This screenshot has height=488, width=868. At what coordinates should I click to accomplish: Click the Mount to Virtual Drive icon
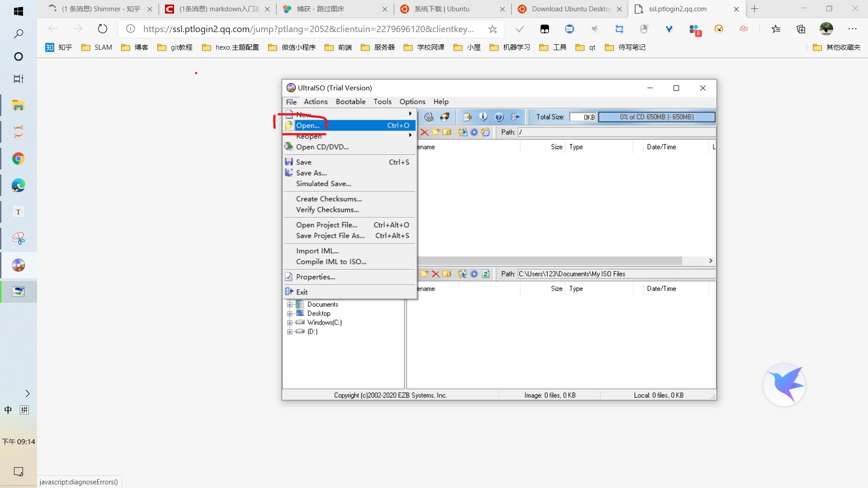click(x=429, y=117)
